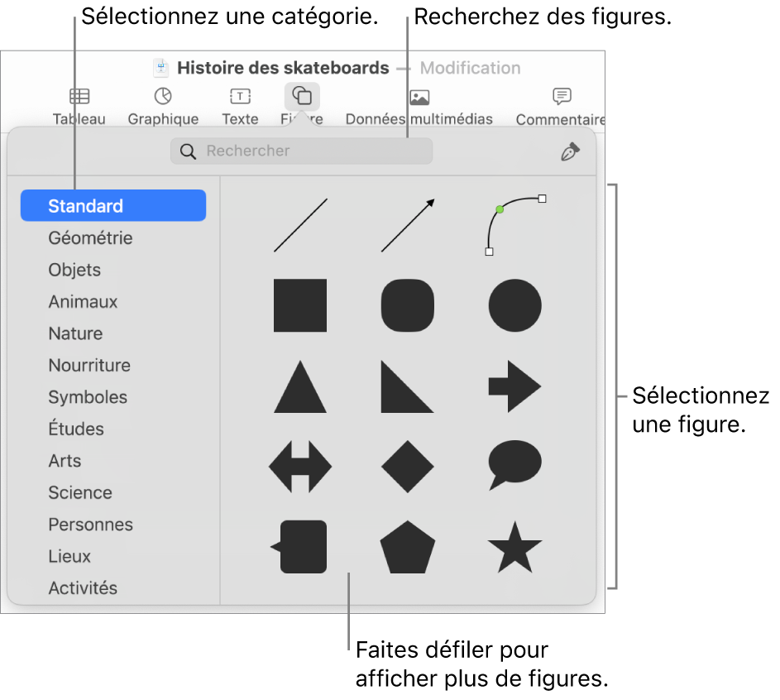780x700 pixels.
Task: Click the Rechercher search field
Action: [x=301, y=151]
